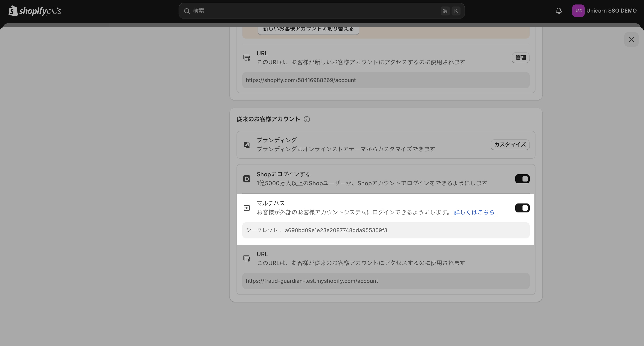Viewport: 644px width, 346px height.
Task: Click the Multipass arrow icon
Action: 247,208
